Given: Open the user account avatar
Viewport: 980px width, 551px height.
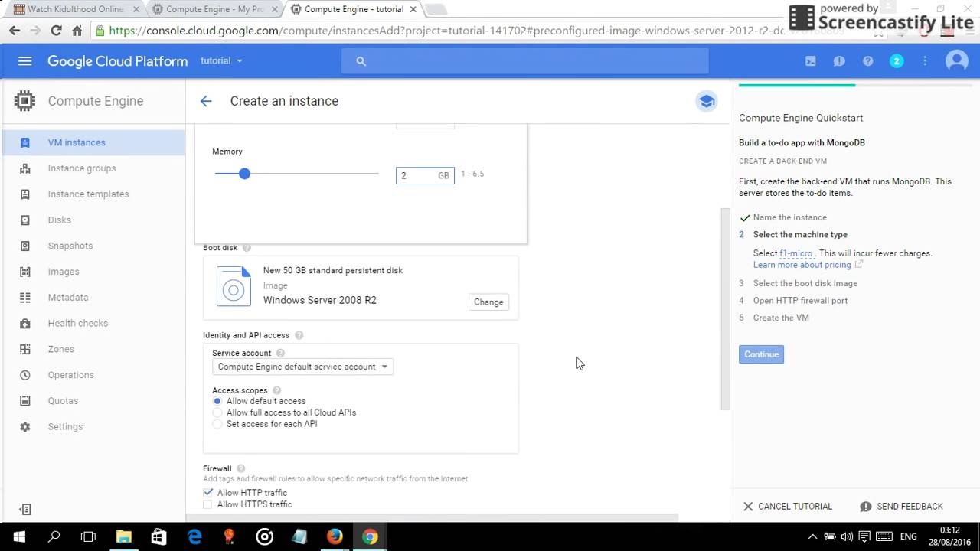Looking at the screenshot, I should point(957,61).
